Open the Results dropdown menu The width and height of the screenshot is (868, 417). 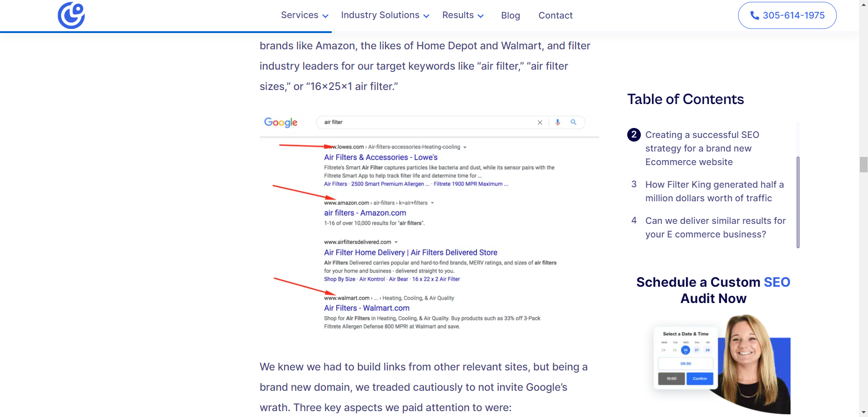463,15
